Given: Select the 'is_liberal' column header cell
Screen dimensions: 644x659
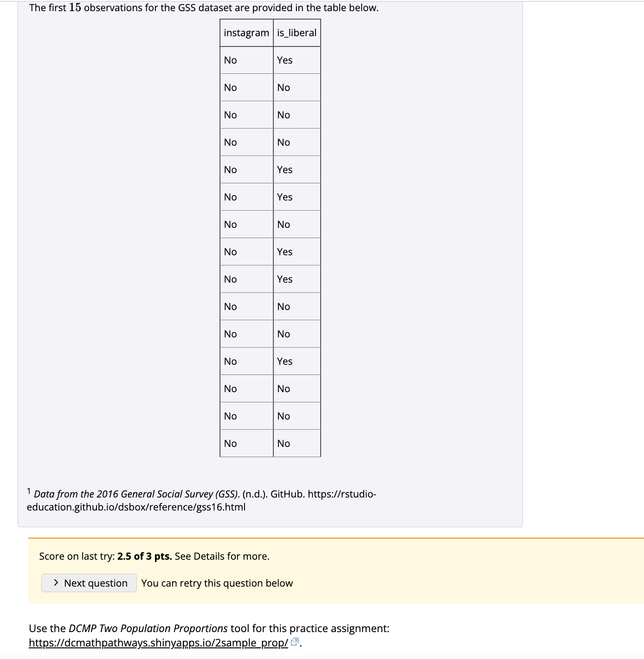Looking at the screenshot, I should coord(296,32).
